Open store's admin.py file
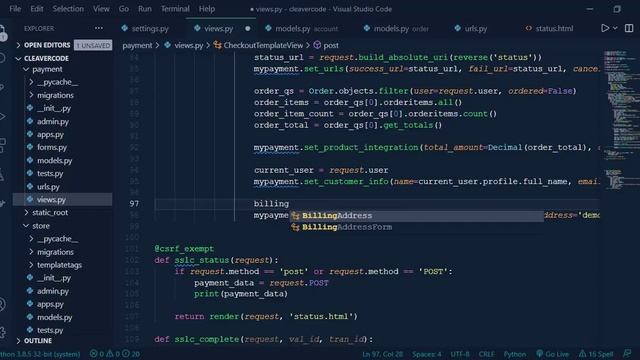The image size is (640, 360). 53,291
